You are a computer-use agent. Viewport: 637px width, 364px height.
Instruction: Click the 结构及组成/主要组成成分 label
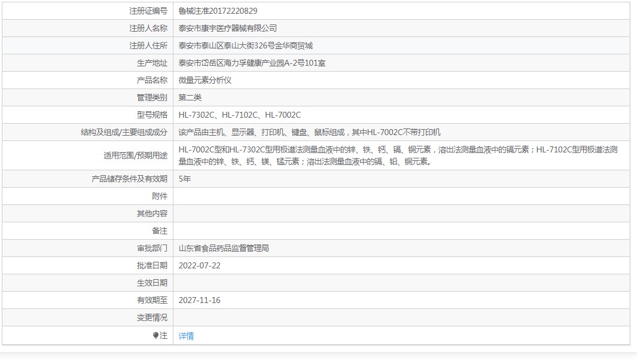[x=124, y=132]
